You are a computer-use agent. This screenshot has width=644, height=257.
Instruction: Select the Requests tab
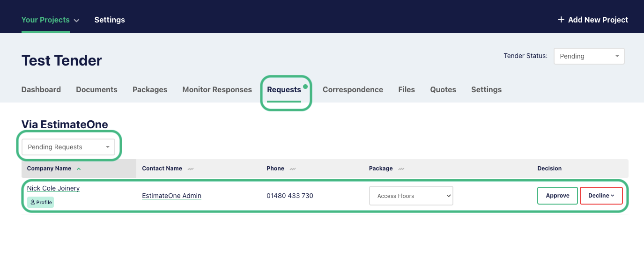coord(284,89)
